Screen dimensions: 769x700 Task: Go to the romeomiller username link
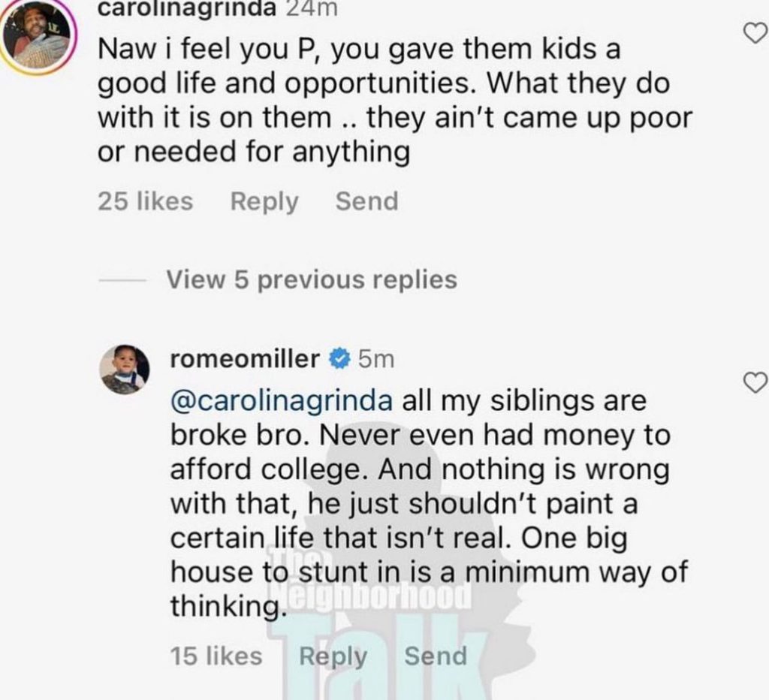point(245,360)
